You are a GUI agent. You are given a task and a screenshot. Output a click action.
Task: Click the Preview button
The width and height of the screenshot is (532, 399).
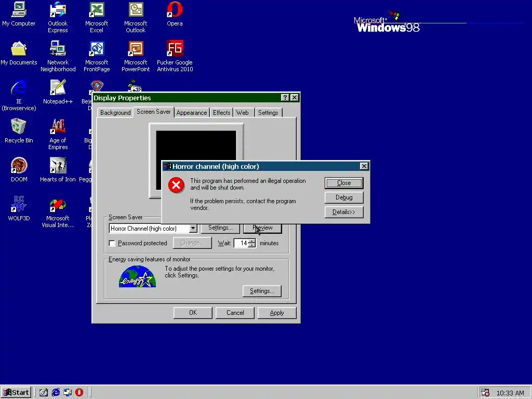click(262, 229)
